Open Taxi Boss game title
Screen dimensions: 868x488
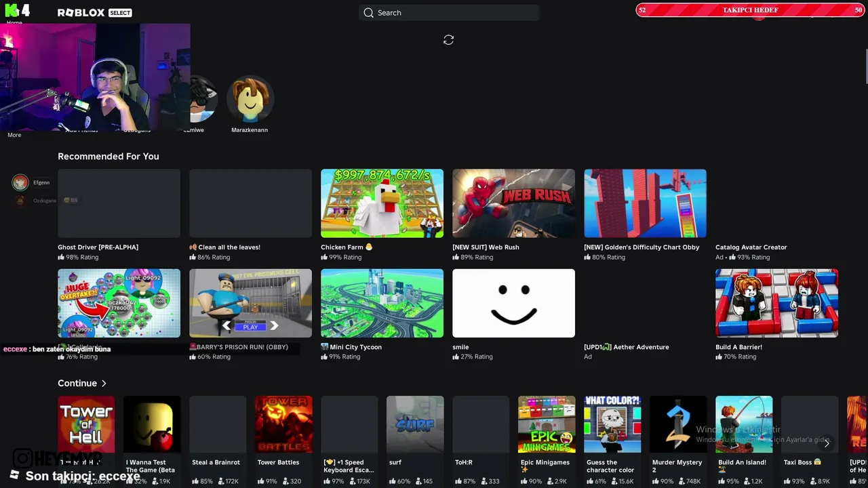point(802,462)
